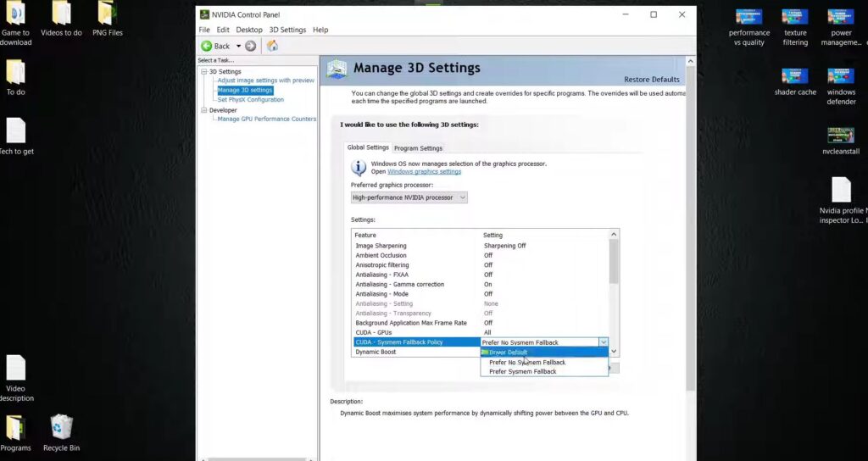Viewport: 868px width, 461px height.
Task: Select power management desktop image
Action: (842, 27)
